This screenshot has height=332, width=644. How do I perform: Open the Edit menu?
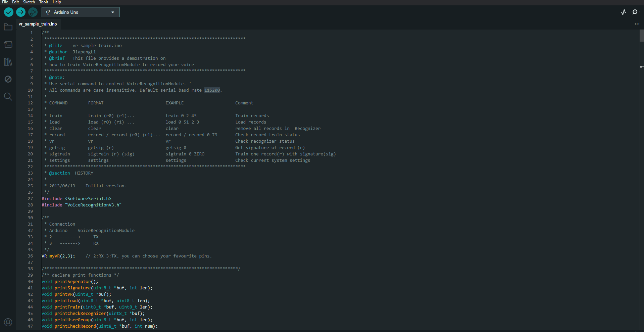point(15,2)
